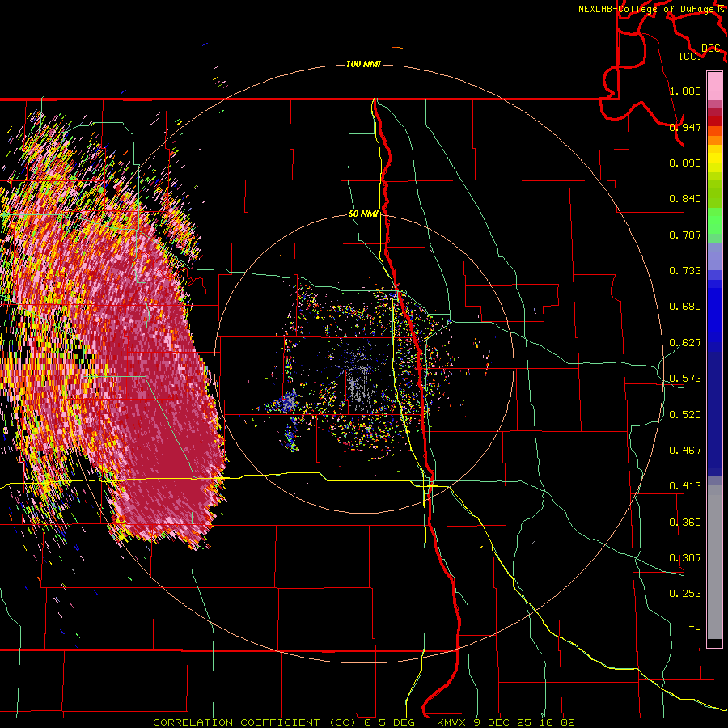The image size is (728, 728).
Task: Click the 1.000 scale value
Action: 685,91
